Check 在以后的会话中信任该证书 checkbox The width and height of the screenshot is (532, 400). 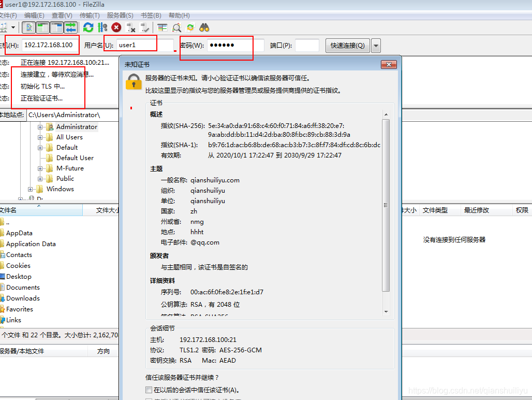(x=149, y=390)
